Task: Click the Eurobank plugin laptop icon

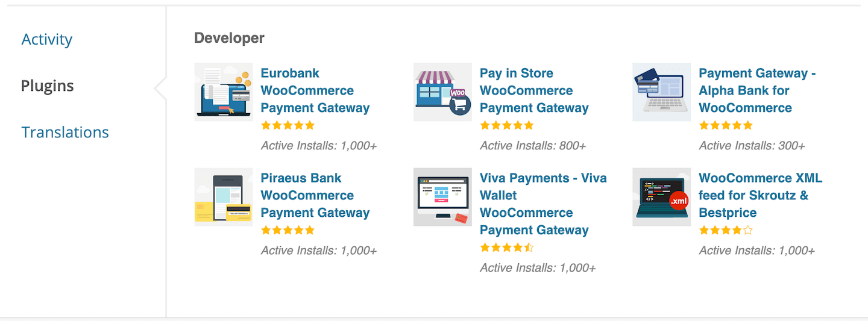Action: [x=224, y=92]
